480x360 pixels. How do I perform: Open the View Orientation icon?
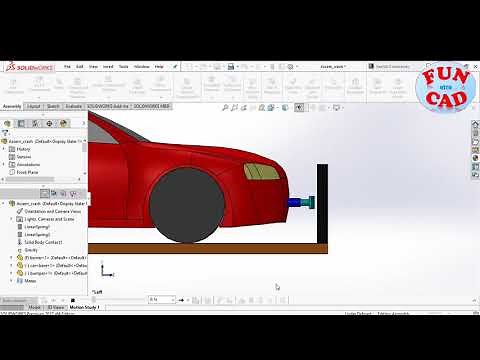(271, 107)
